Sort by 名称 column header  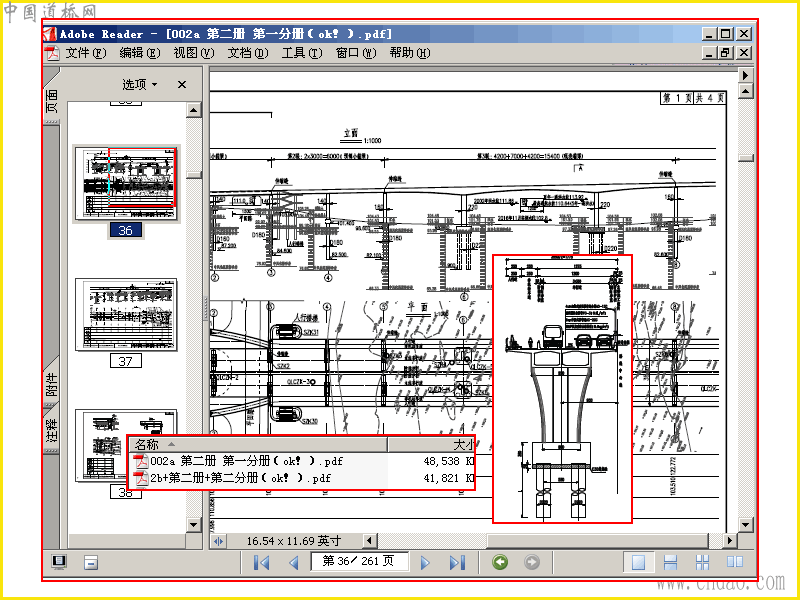point(258,444)
